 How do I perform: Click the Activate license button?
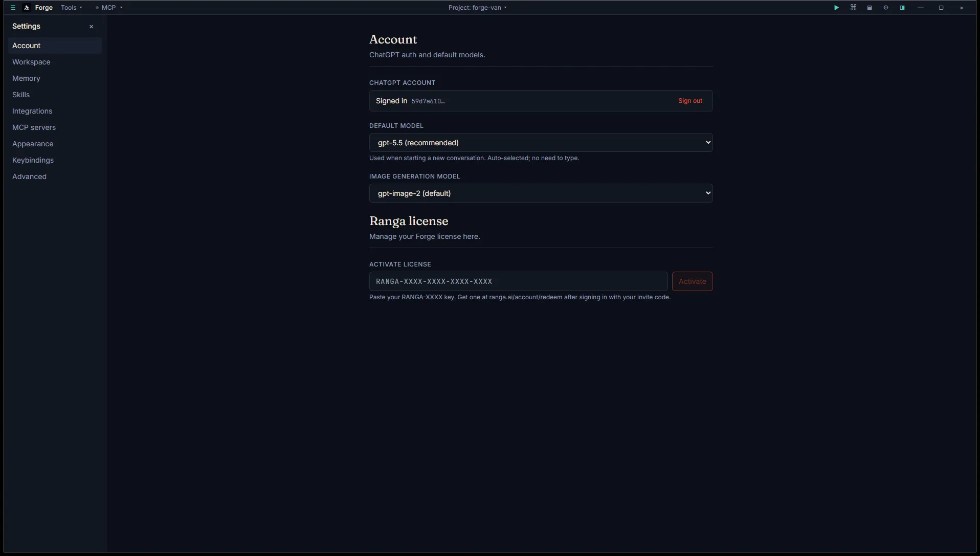tap(692, 281)
